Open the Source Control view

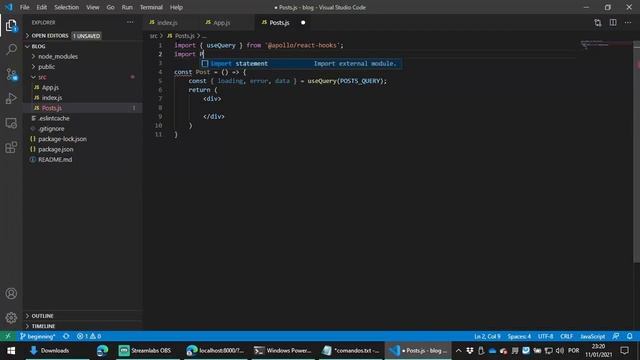coord(11,74)
